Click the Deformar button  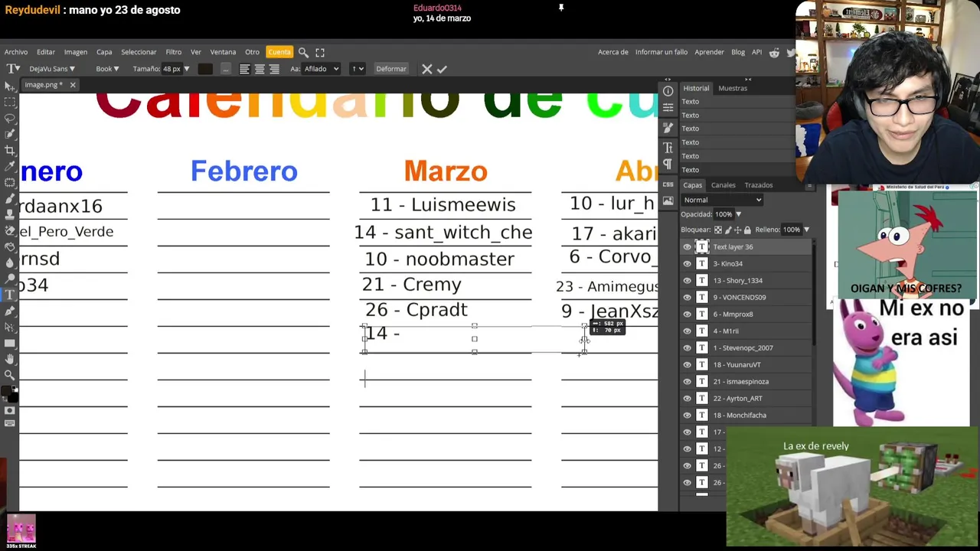click(391, 69)
